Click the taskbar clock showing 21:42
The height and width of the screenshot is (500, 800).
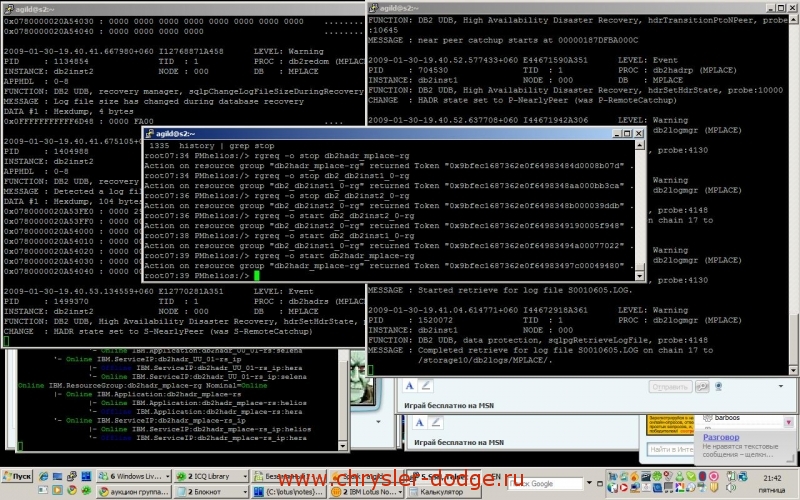tap(772, 478)
